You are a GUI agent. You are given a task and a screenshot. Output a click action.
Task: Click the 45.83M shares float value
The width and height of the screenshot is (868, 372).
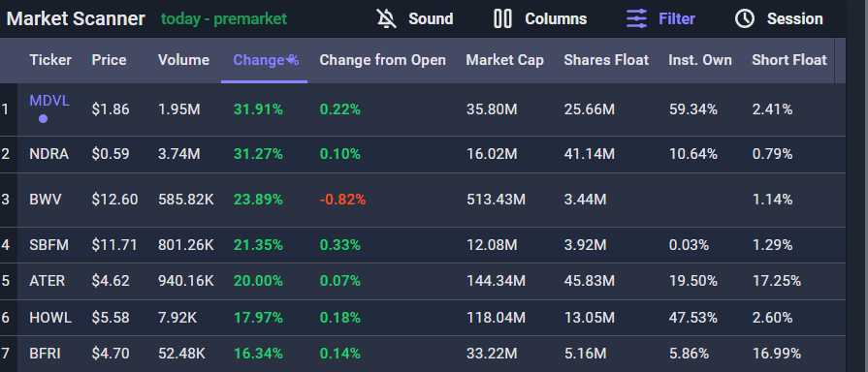(x=589, y=281)
